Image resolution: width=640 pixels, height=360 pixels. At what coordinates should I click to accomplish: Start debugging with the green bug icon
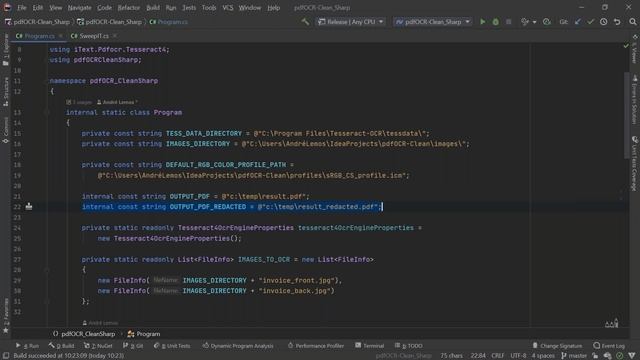(496, 22)
